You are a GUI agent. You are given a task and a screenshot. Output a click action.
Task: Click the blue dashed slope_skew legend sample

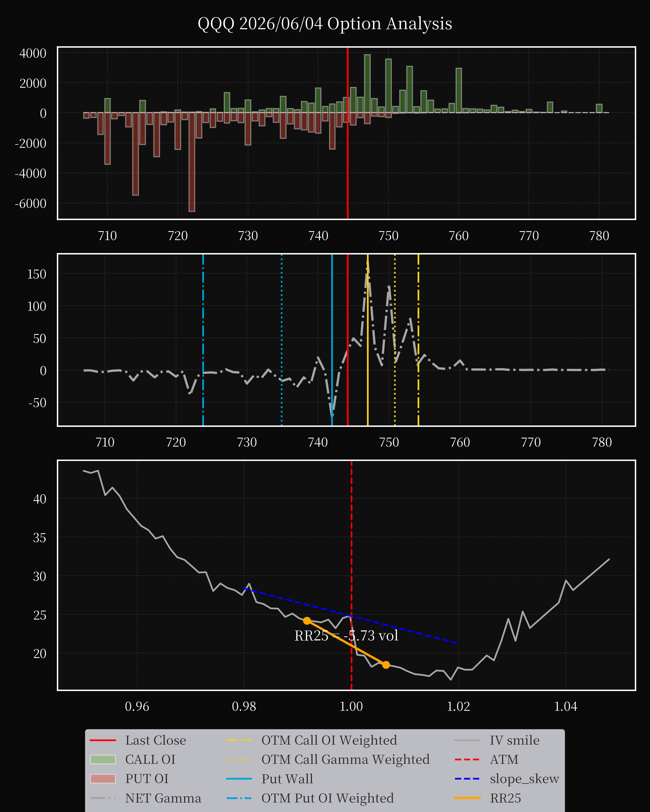[x=467, y=779]
